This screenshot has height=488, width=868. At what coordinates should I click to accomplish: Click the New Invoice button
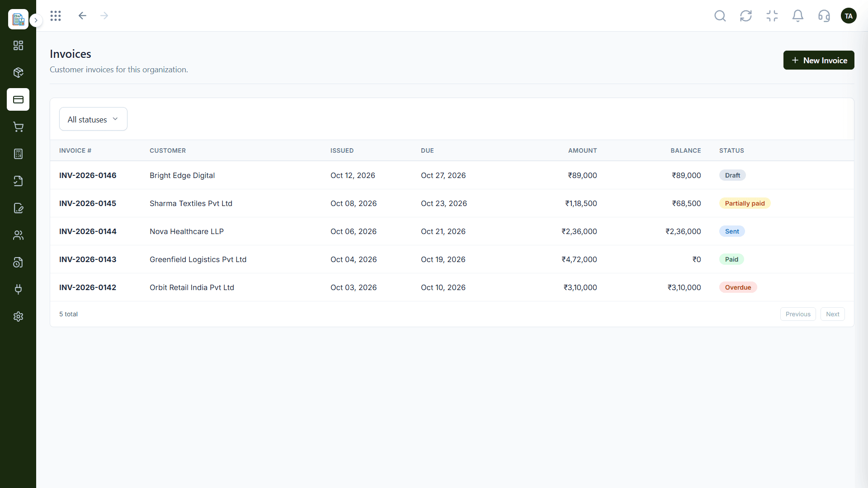[x=819, y=60]
